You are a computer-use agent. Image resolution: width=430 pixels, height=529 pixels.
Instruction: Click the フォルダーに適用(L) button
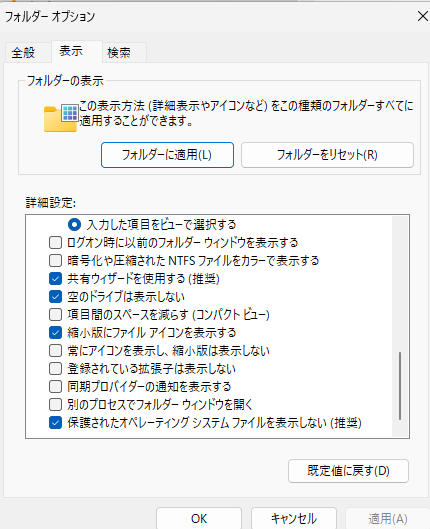pyautogui.click(x=167, y=155)
